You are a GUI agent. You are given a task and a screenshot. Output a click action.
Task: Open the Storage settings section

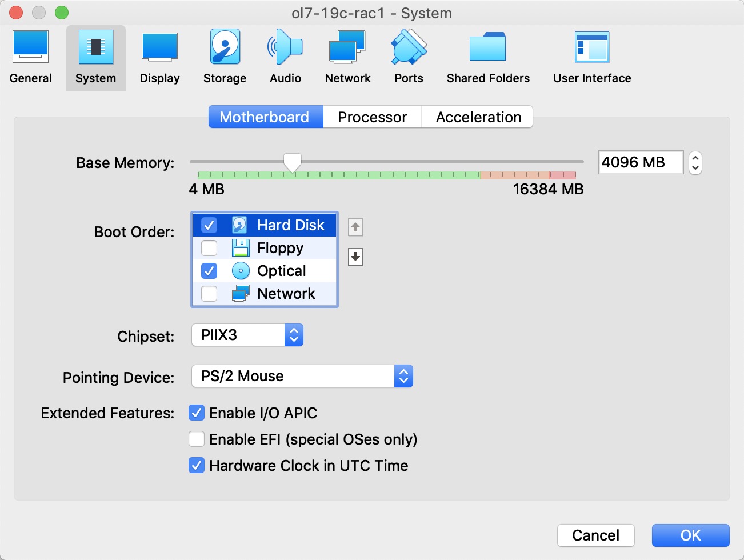pyautogui.click(x=225, y=58)
